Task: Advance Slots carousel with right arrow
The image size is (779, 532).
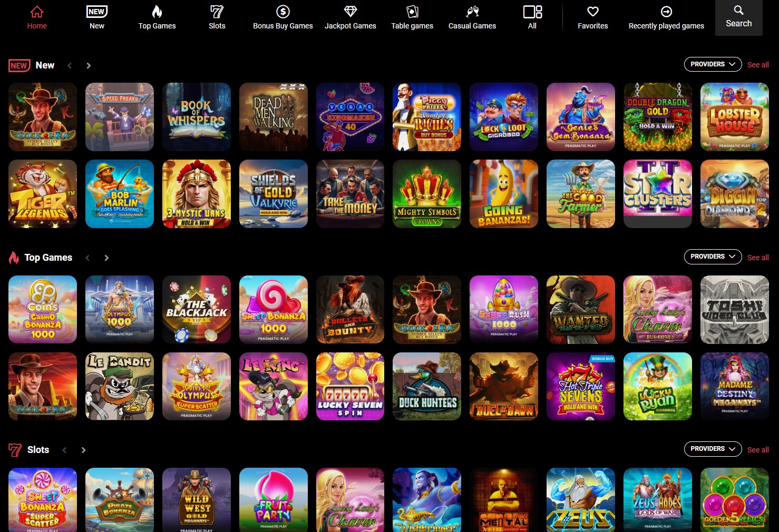Action: 83,450
